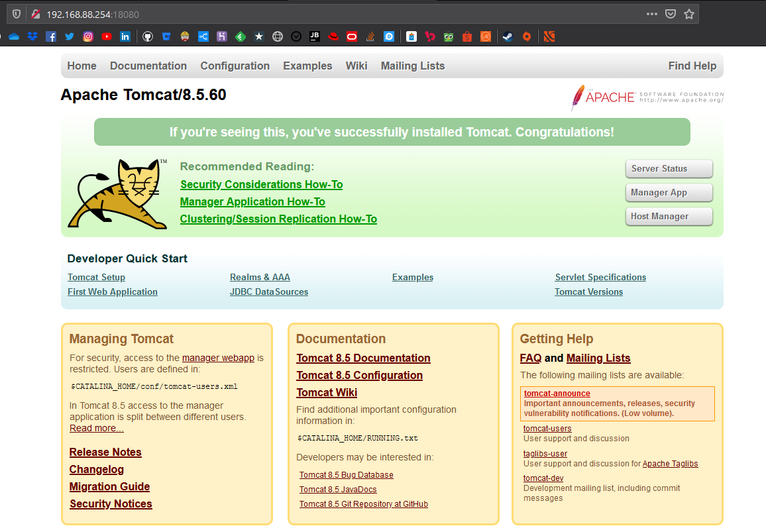Save page to Pocket
The image size is (766, 532).
671,14
